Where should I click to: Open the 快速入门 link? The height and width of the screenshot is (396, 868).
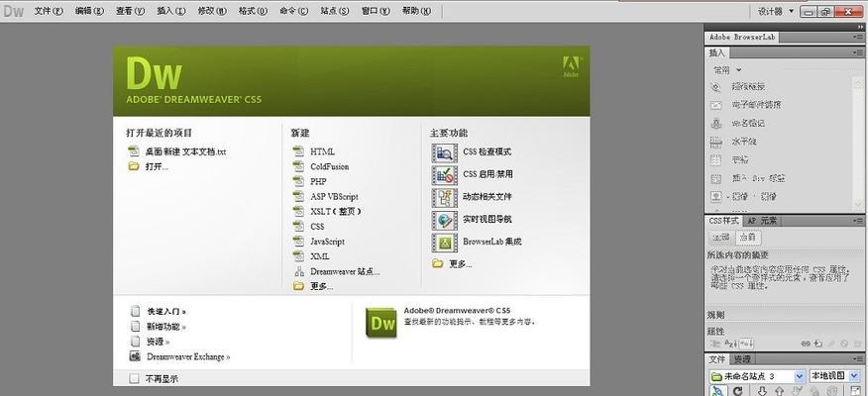166,312
